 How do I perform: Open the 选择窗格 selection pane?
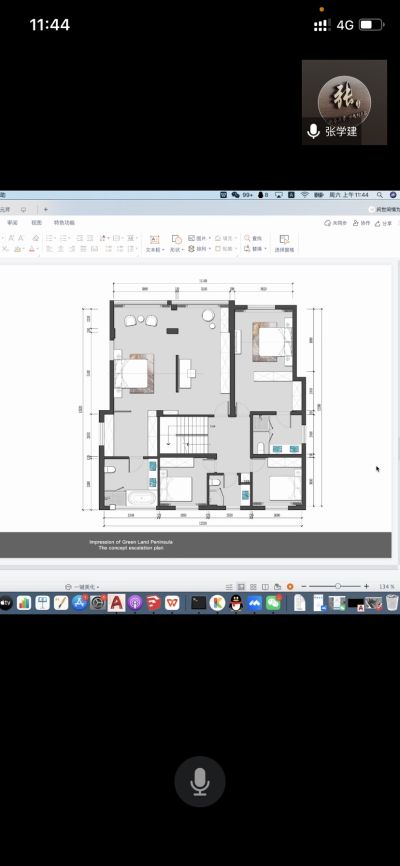pyautogui.click(x=285, y=244)
